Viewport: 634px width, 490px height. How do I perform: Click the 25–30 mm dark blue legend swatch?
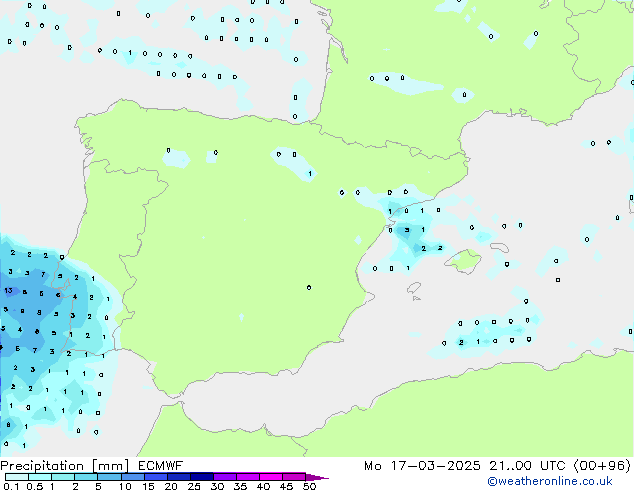tap(202, 477)
